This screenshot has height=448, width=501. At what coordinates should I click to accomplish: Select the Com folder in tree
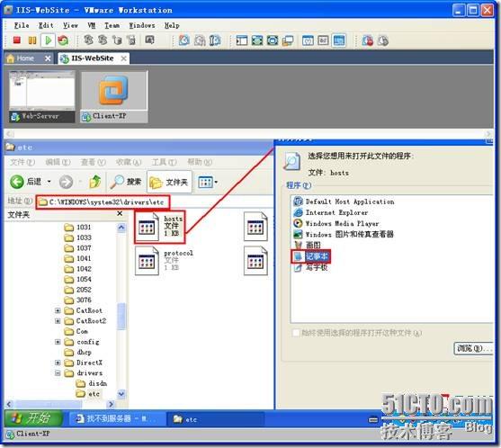click(76, 331)
